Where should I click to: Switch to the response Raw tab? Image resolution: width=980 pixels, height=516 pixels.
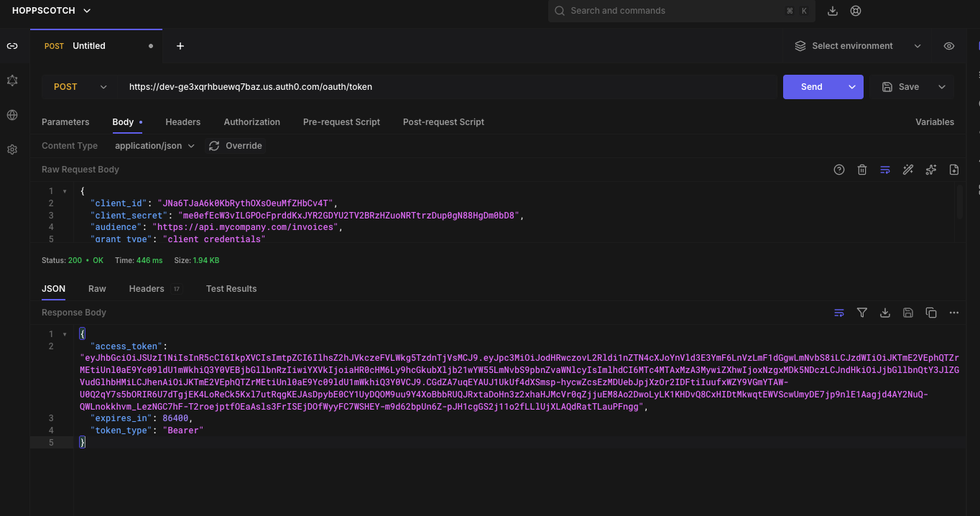click(x=97, y=289)
